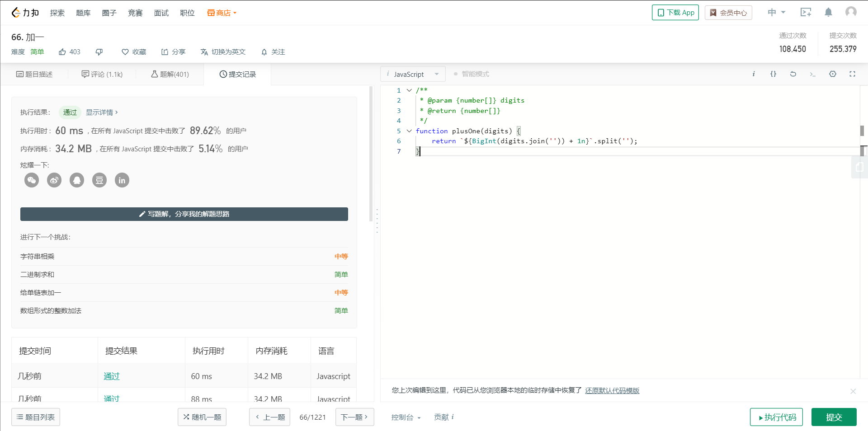
Task: Open 会员中心 membership center
Action: [728, 13]
